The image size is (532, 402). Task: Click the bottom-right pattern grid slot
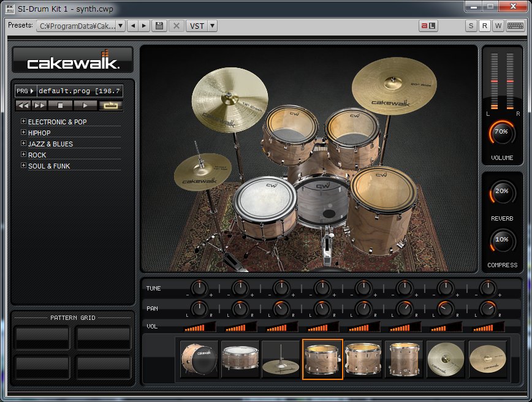[103, 367]
